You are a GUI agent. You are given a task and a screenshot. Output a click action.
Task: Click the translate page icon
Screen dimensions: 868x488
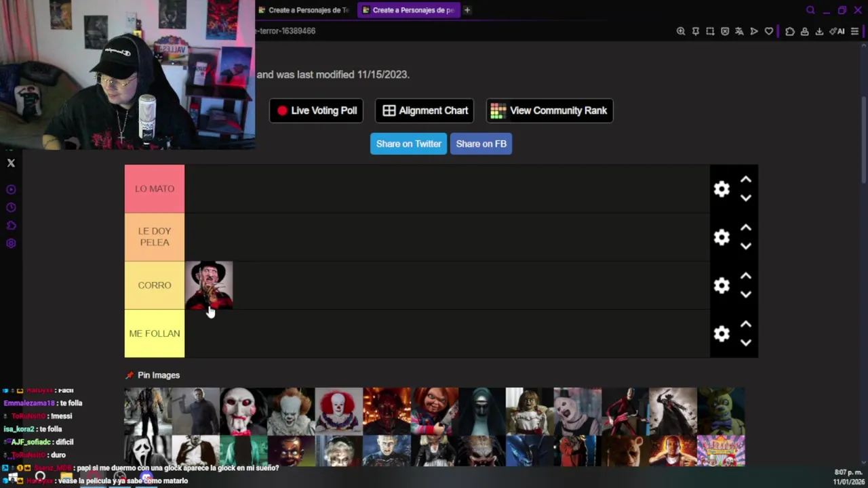tap(739, 31)
